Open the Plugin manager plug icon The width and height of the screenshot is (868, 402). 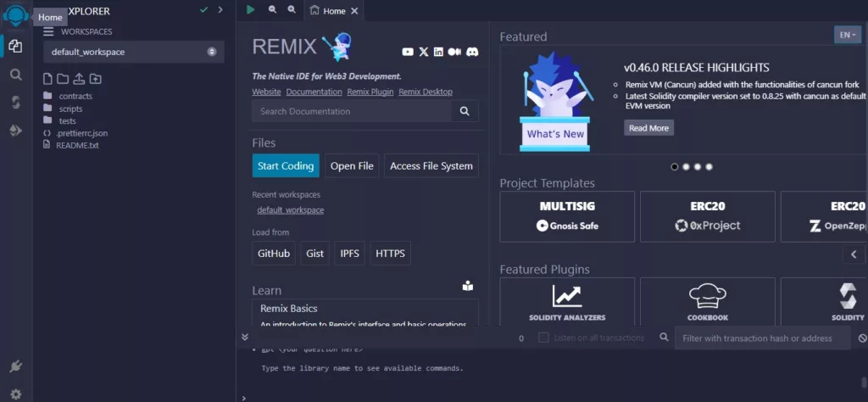15,366
